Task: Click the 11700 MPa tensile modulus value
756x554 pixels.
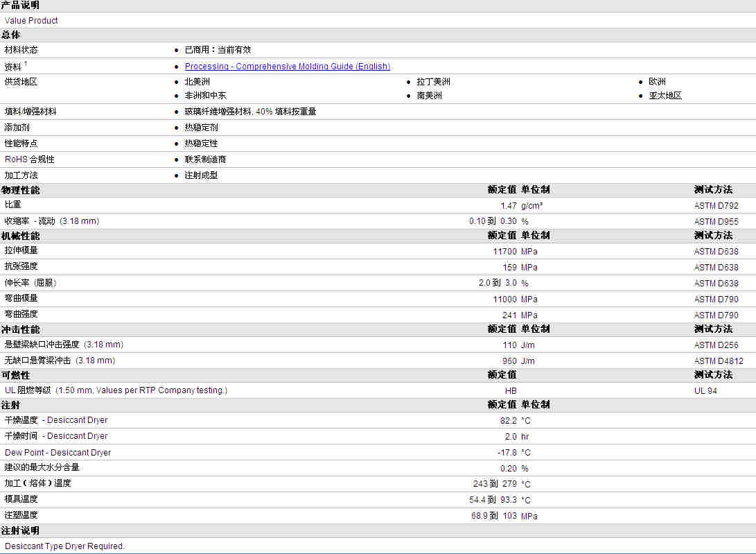Action: [x=504, y=252]
